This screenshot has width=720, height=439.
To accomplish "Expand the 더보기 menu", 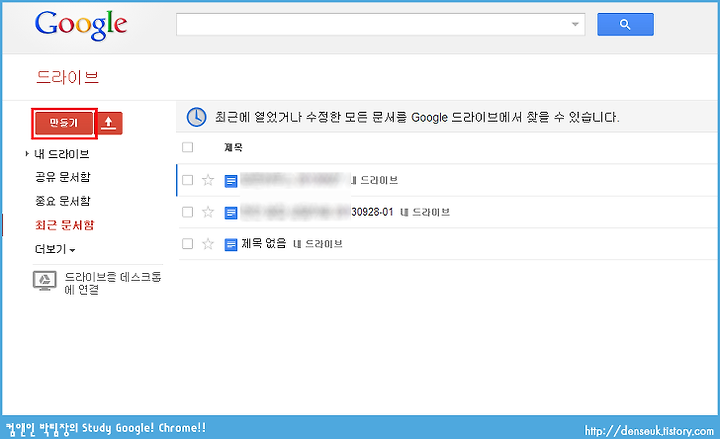I will [x=55, y=249].
